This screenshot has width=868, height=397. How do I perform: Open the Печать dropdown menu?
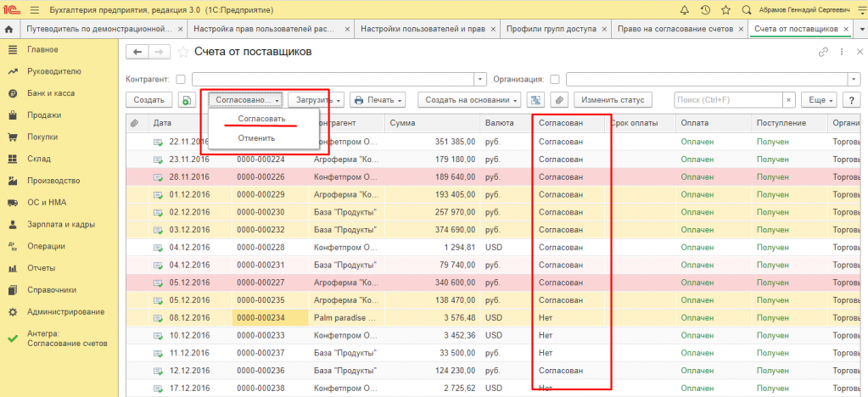378,100
